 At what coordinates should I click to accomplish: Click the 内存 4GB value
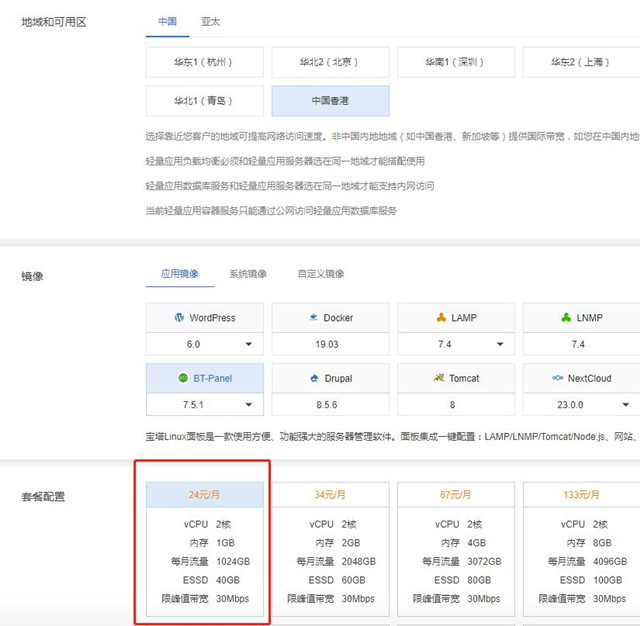coord(477,543)
